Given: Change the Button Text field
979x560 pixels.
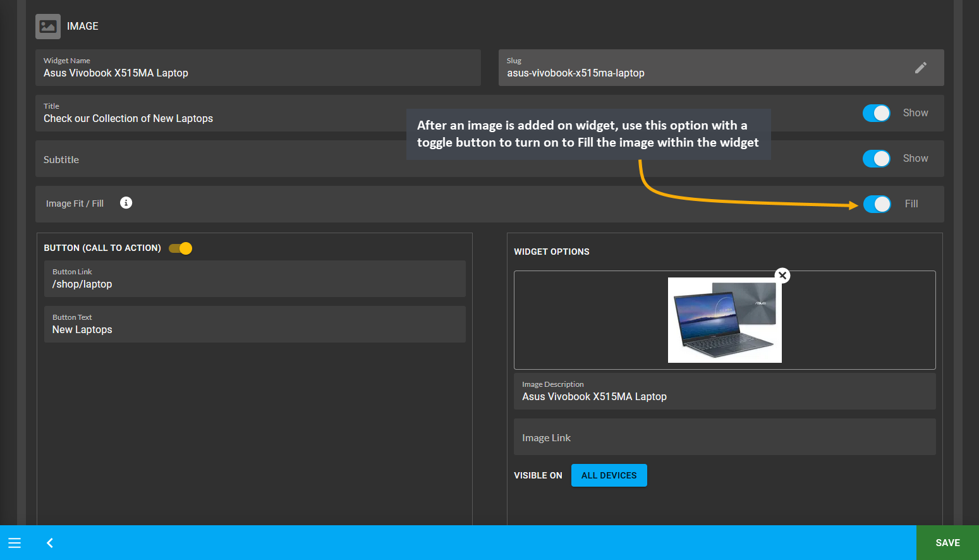Looking at the screenshot, I should point(255,324).
